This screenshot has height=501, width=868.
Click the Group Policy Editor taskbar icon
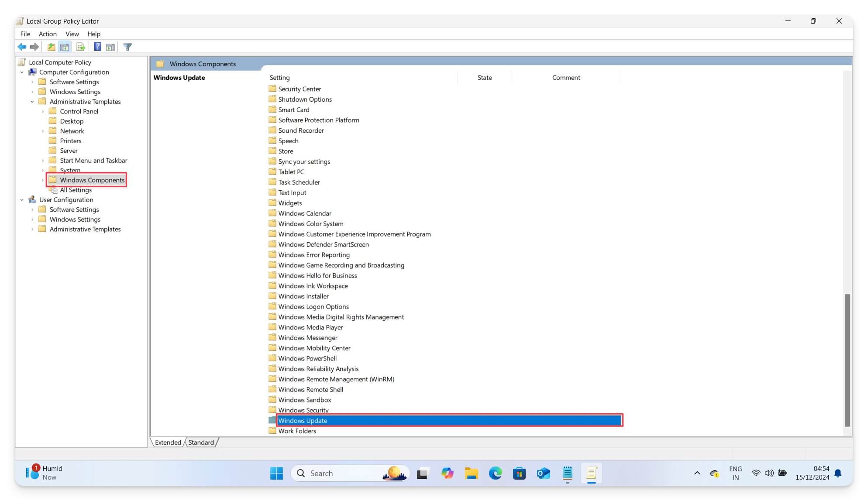pos(592,473)
